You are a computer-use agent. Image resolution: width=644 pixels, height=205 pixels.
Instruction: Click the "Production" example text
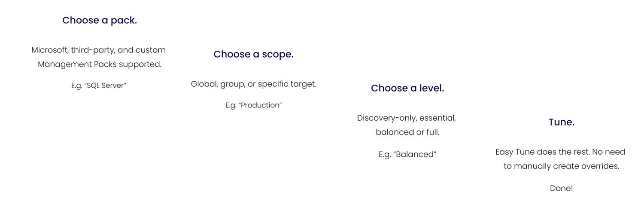[x=261, y=105]
